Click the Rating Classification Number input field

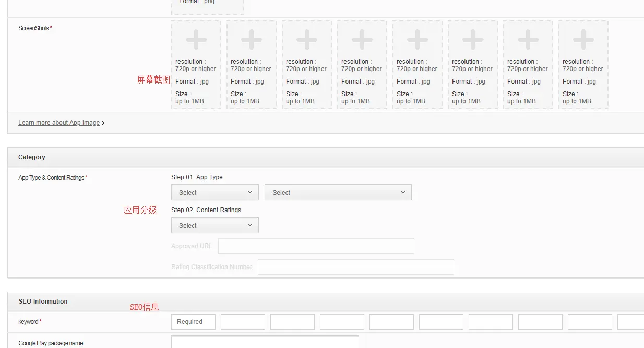pos(356,267)
